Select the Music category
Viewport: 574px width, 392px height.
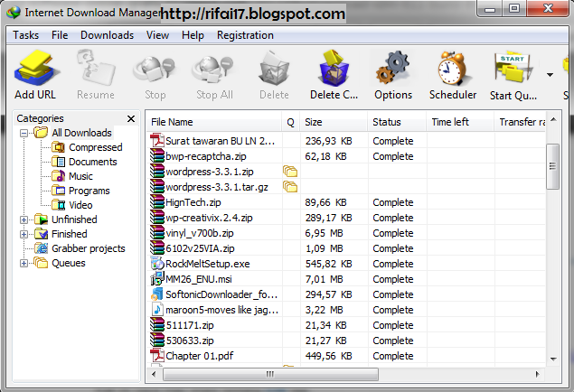point(80,176)
